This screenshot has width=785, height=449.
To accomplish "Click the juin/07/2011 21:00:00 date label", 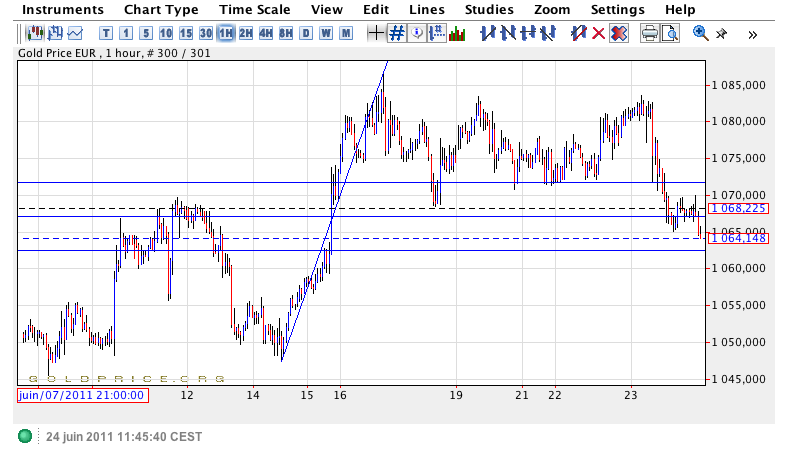I will click(83, 395).
